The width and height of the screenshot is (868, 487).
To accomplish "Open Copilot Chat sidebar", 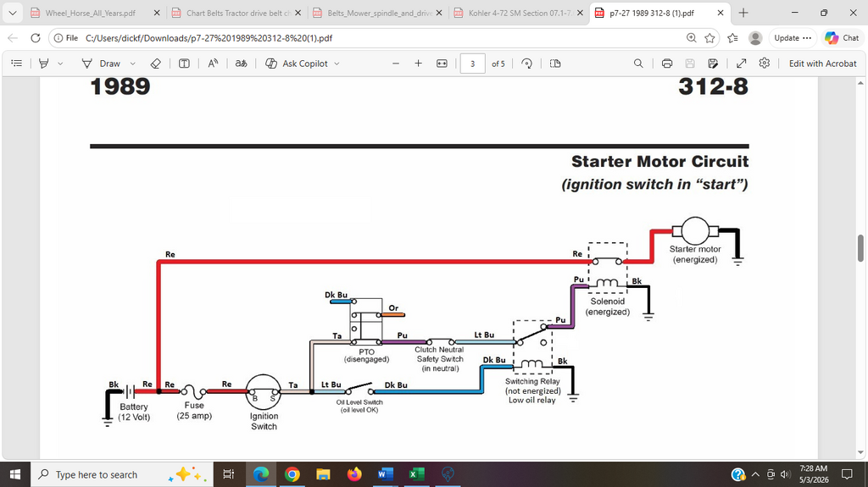I will click(842, 38).
